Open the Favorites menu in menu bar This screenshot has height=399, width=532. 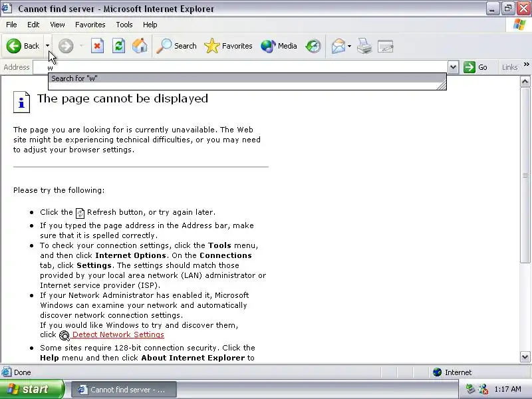pyautogui.click(x=90, y=25)
